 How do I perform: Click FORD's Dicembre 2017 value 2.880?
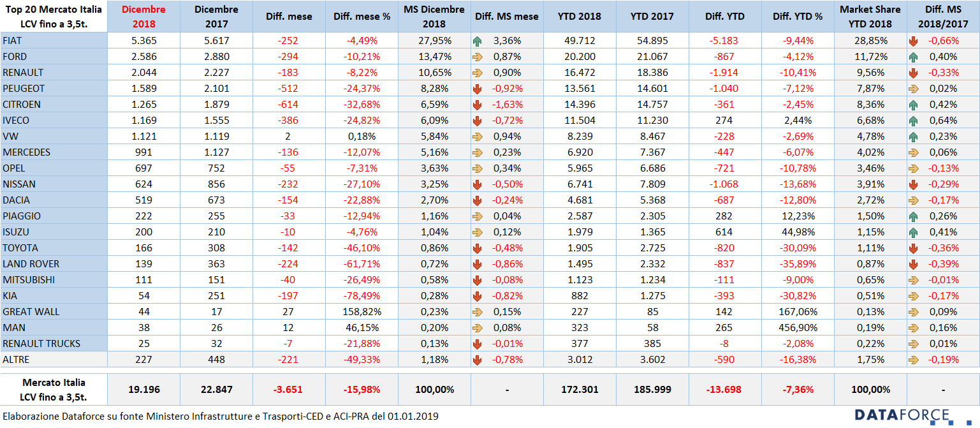coord(217,57)
